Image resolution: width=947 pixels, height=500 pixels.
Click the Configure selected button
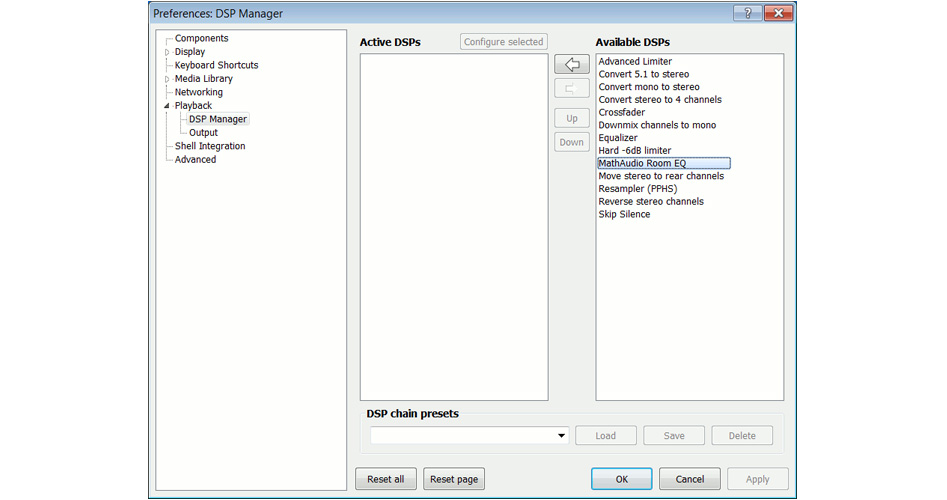pyautogui.click(x=504, y=42)
